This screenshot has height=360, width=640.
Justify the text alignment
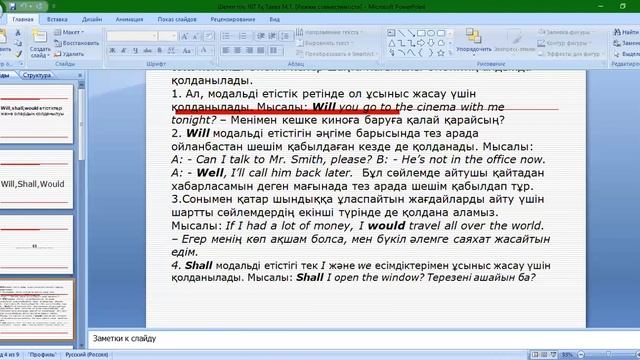coord(261,51)
